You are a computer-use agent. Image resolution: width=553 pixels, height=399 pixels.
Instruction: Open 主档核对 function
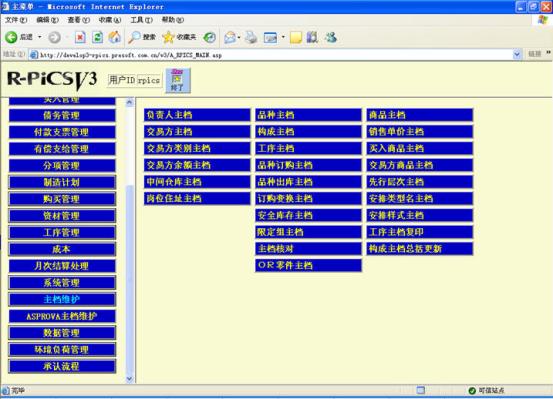(309, 249)
